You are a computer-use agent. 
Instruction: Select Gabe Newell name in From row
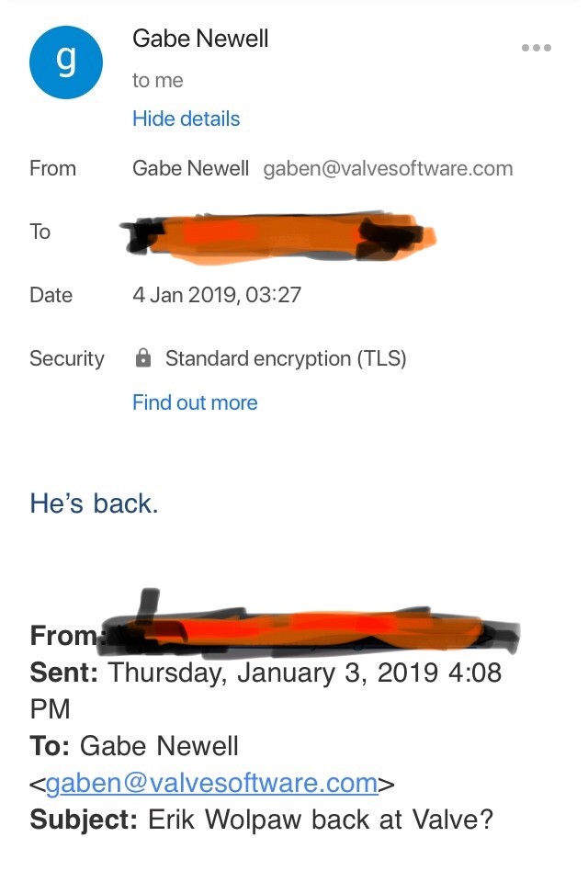coord(190,168)
